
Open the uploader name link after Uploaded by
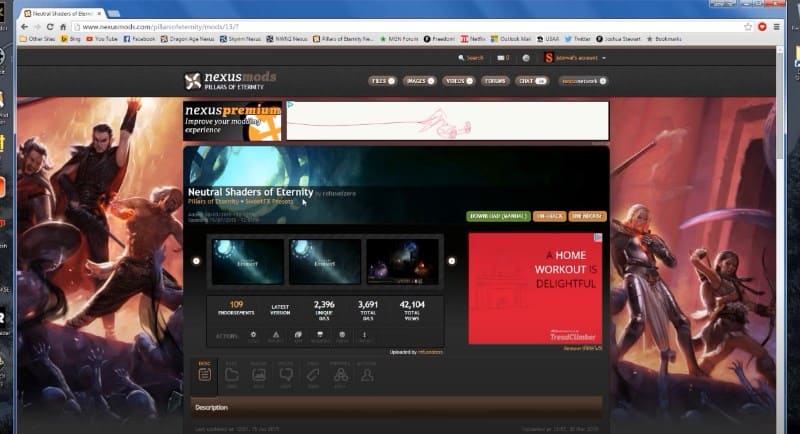(x=431, y=352)
